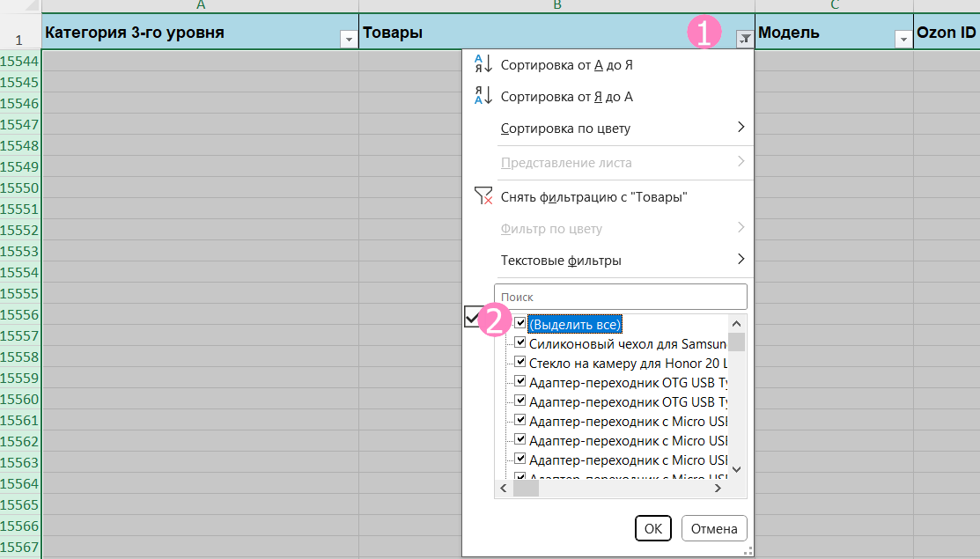980x559 pixels.
Task: Select row header 15559
Action: click(x=20, y=378)
